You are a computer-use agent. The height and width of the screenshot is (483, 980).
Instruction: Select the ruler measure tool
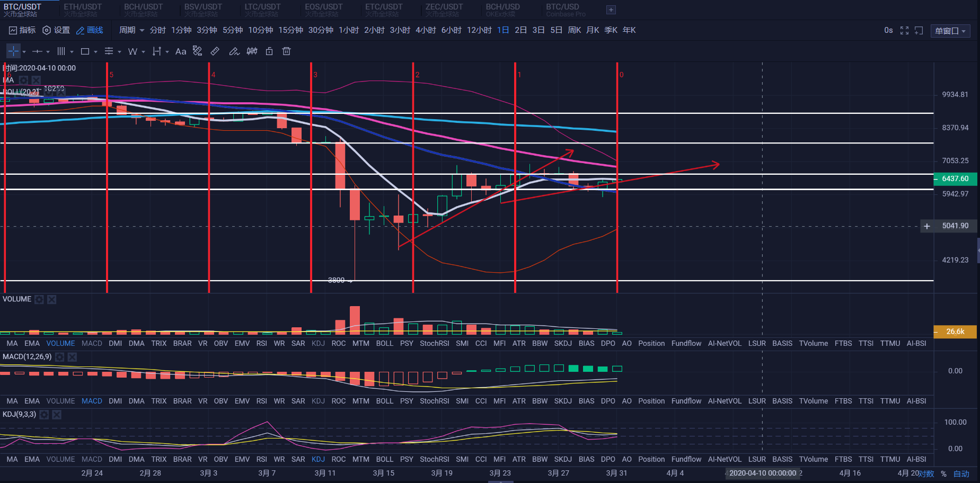pyautogui.click(x=215, y=51)
